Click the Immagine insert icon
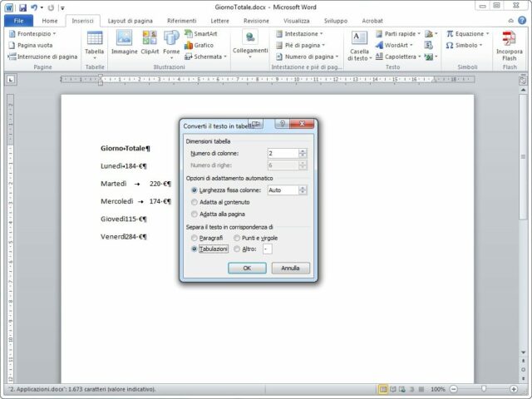This screenshot has width=532, height=399. coord(125,43)
